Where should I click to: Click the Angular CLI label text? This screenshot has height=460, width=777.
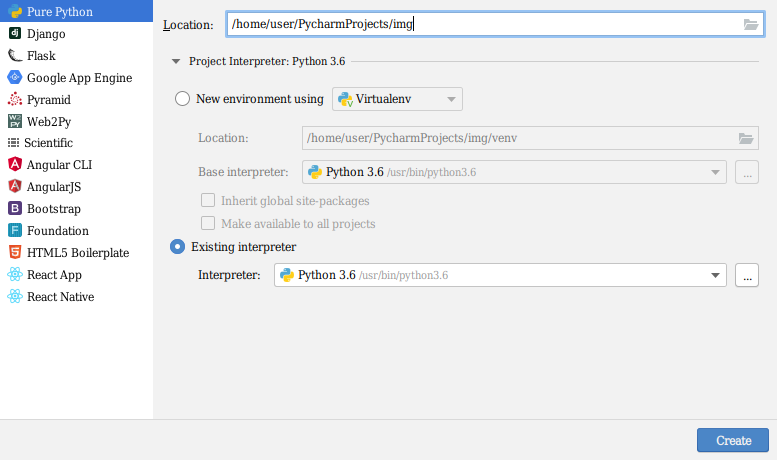[x=59, y=165]
